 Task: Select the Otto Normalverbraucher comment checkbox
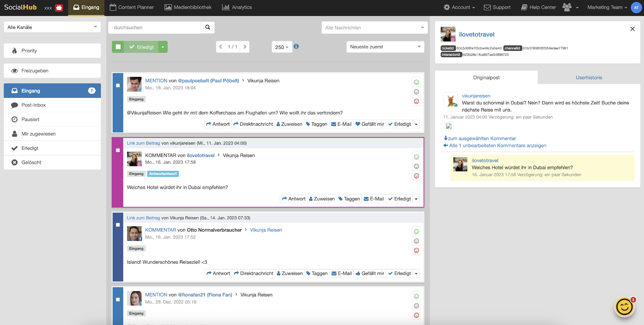pos(118,225)
